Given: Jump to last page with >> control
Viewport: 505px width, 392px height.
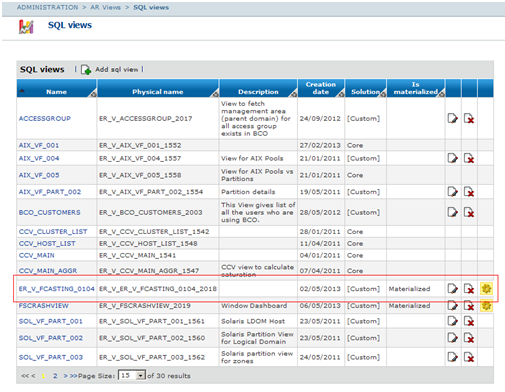Looking at the screenshot, I should click(x=74, y=376).
